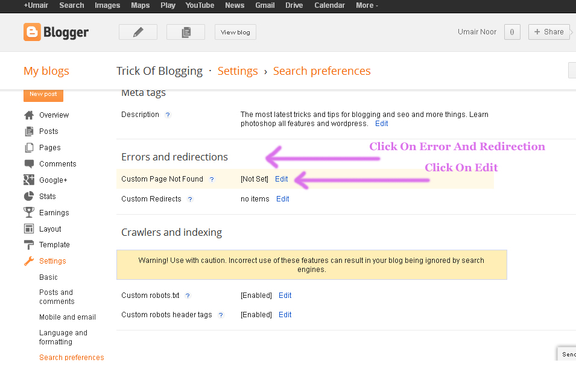The image size is (576, 392).
Task: Open Overview in the sidebar
Action: [54, 115]
